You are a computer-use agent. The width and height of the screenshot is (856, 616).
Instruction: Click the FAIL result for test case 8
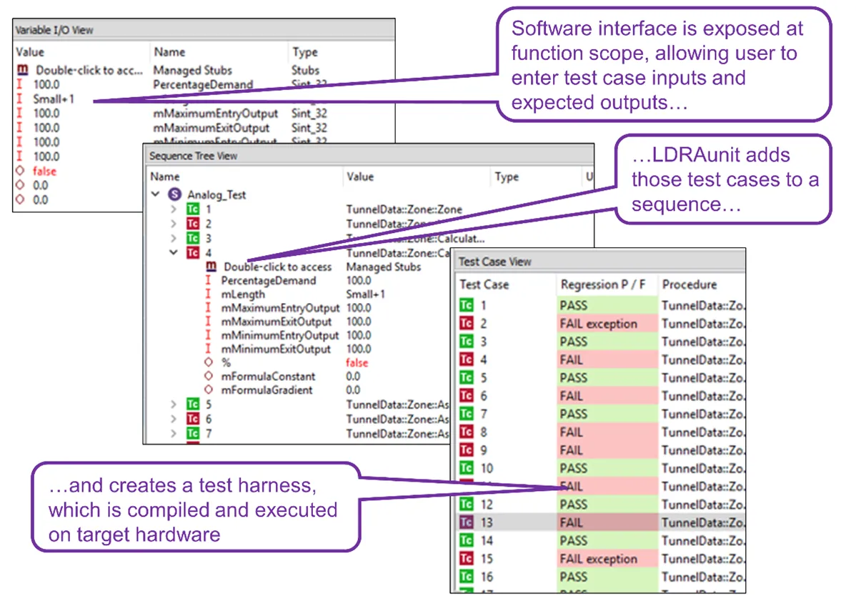[x=607, y=432]
